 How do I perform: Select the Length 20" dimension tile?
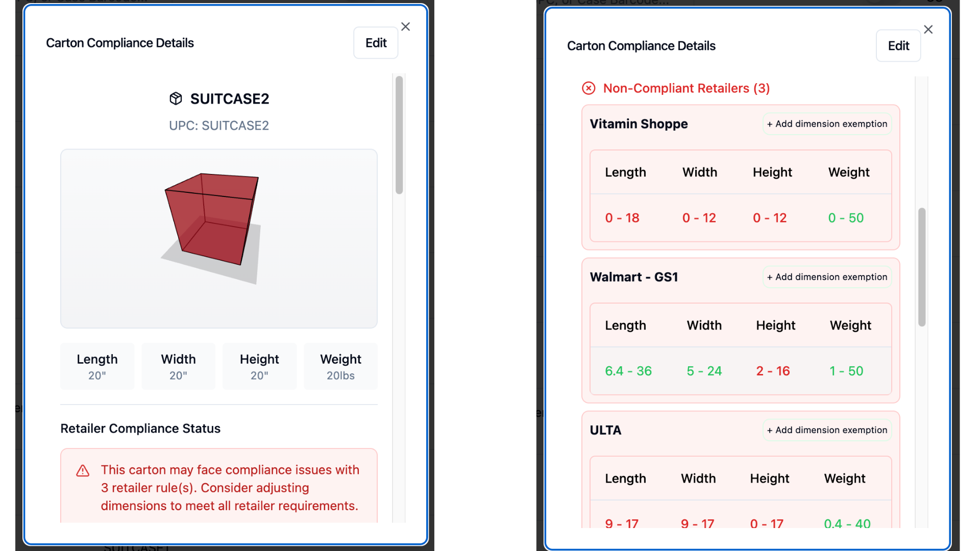[97, 366]
